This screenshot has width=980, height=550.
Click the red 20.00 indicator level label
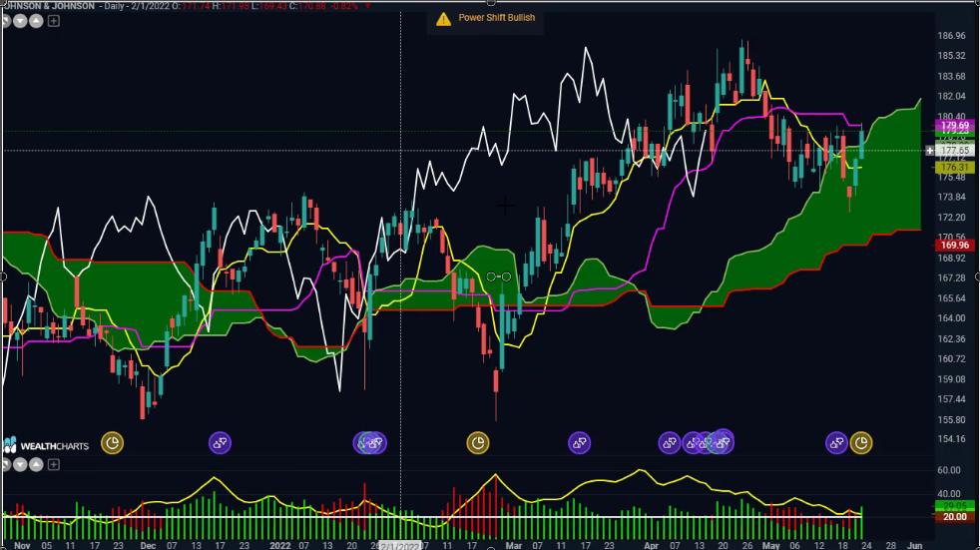[954, 517]
